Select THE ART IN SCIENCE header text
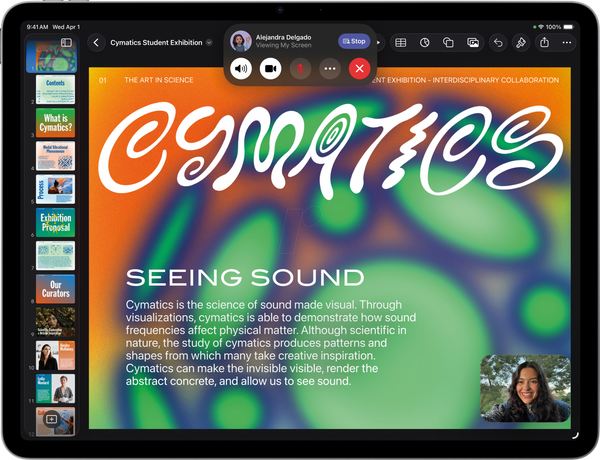The height and width of the screenshot is (460, 600). 159,80
